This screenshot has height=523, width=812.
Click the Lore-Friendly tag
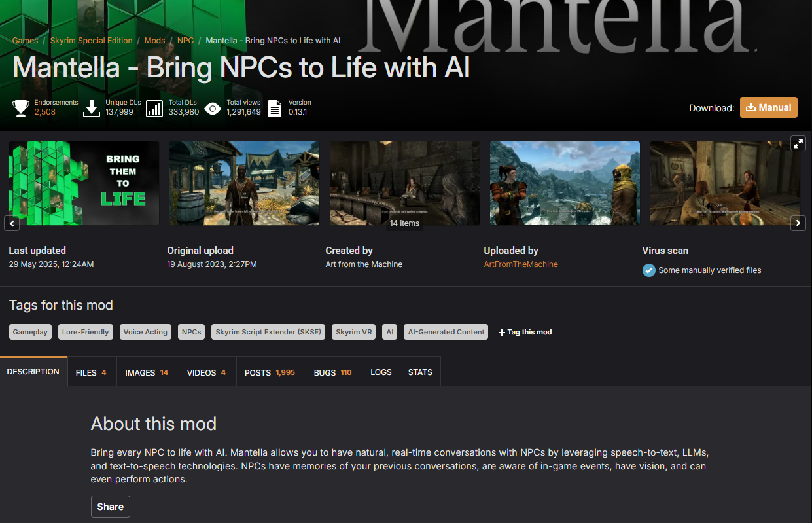pos(86,332)
